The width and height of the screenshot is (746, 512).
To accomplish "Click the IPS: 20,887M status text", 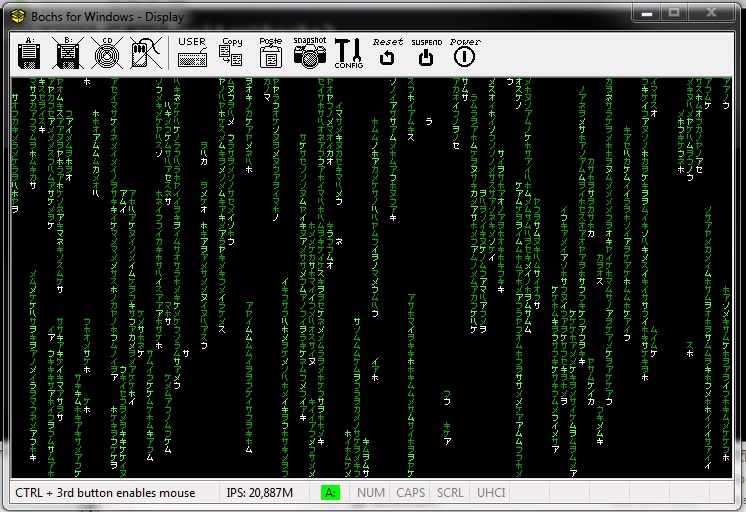I will tap(260, 492).
